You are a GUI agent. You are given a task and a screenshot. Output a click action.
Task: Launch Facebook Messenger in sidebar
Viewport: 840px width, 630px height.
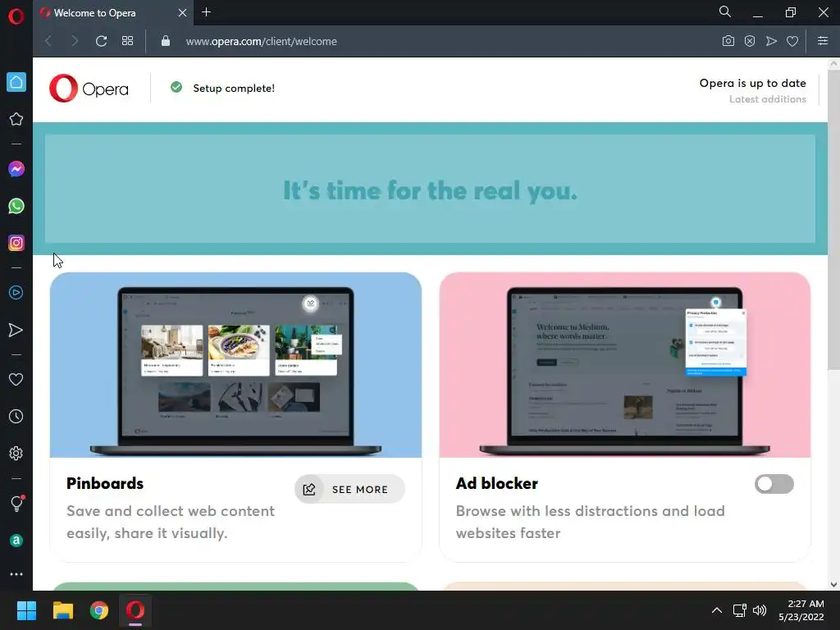pyautogui.click(x=16, y=169)
